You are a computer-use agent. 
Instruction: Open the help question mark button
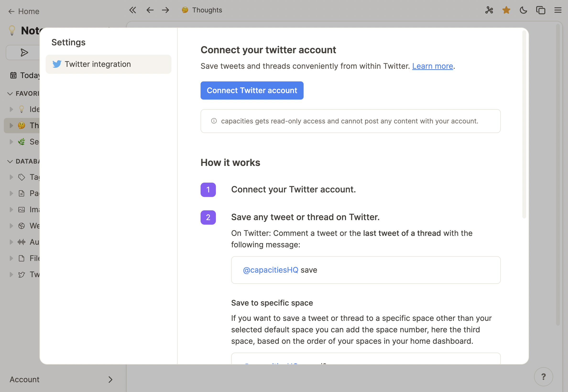pyautogui.click(x=543, y=376)
